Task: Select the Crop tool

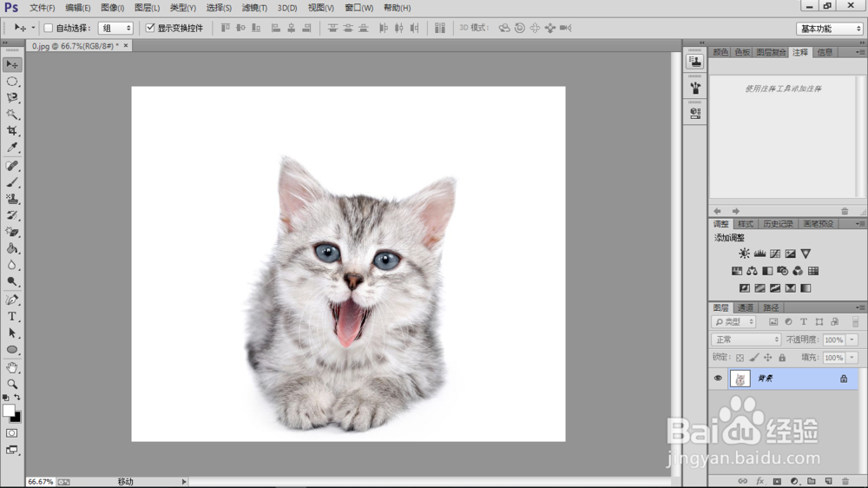Action: pyautogui.click(x=12, y=131)
